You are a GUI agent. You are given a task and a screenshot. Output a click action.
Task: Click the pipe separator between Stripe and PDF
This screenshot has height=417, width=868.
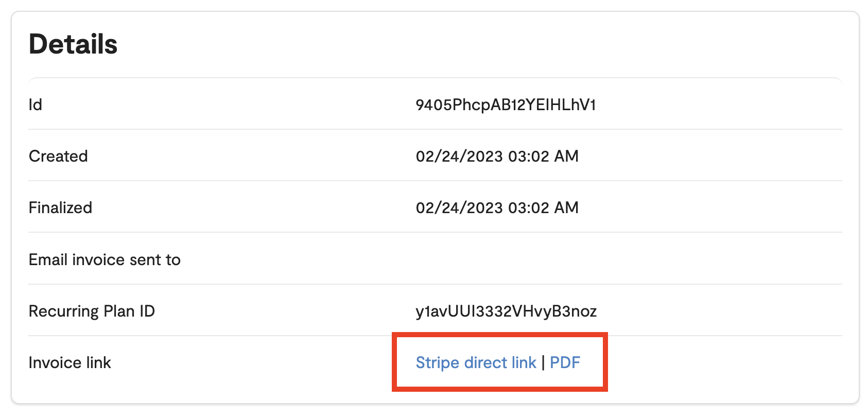tap(543, 362)
